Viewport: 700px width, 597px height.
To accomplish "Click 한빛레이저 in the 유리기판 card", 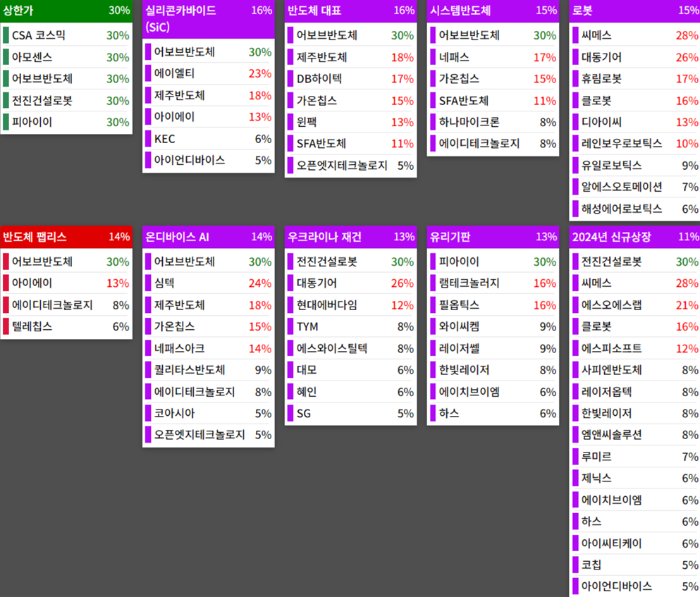I will point(493,370).
